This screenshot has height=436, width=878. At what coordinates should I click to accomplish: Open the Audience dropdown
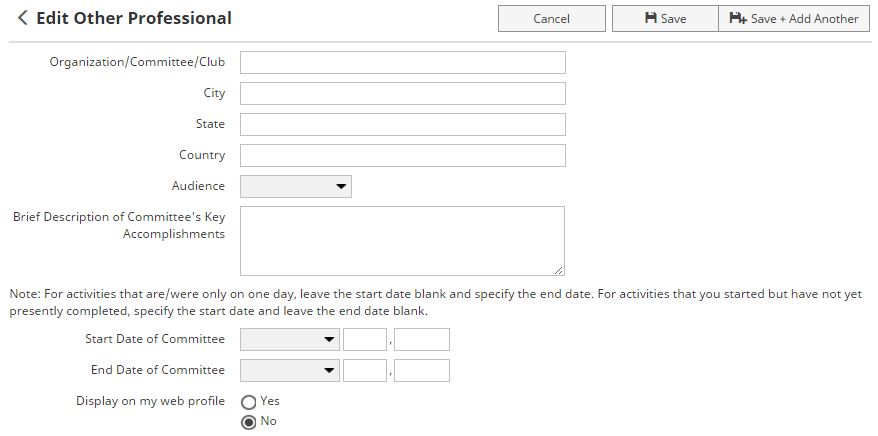point(296,186)
